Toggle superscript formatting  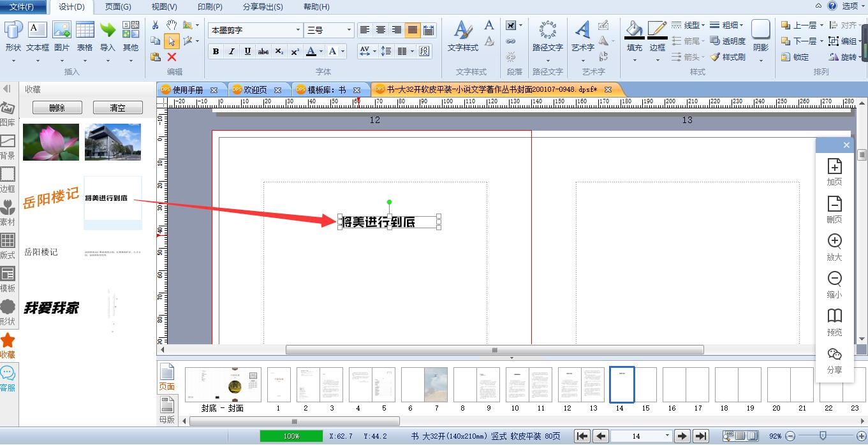tap(295, 51)
